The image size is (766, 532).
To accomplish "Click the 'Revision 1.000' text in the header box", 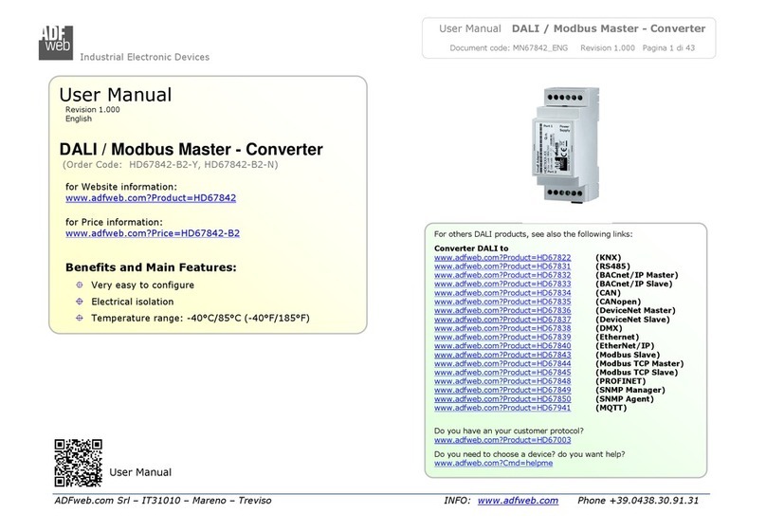I will [608, 47].
